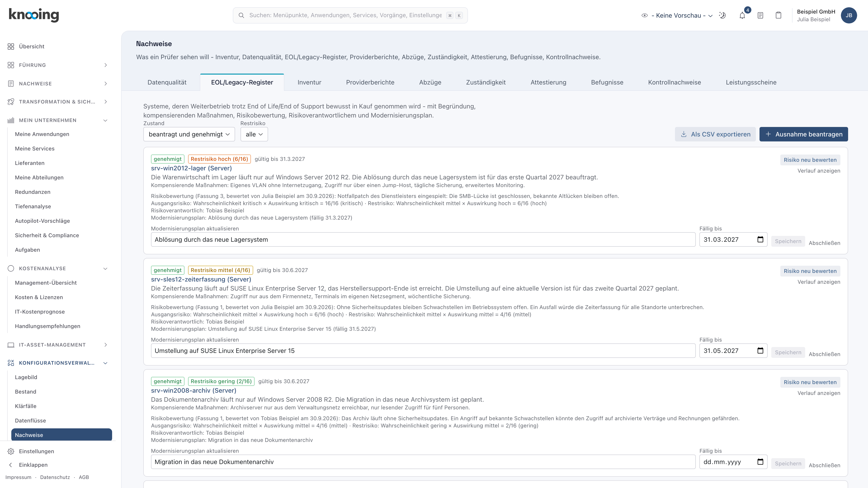
Task: Switch to the Zuständigkeit tab
Action: coord(486,82)
